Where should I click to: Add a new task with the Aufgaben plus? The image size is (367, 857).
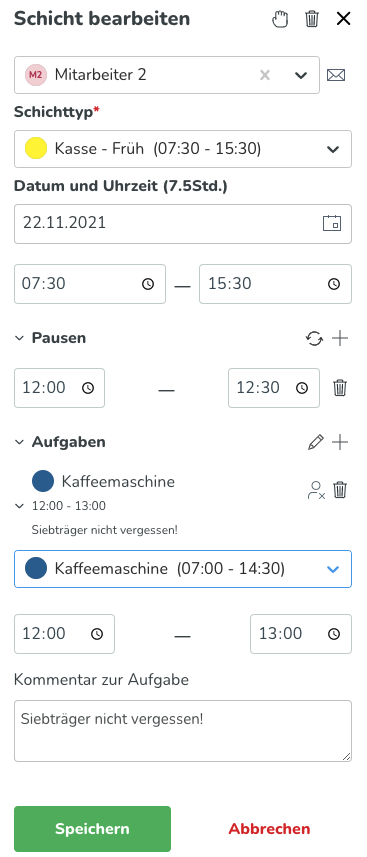pos(340,442)
